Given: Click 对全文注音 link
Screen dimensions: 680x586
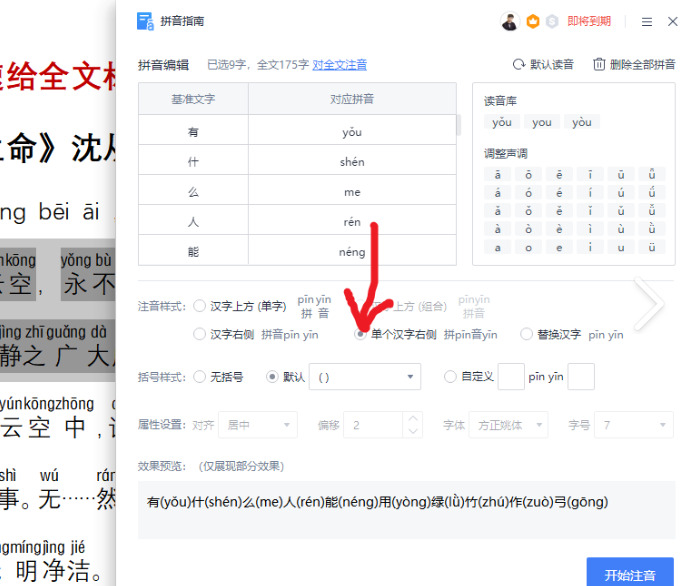Looking at the screenshot, I should 340,65.
